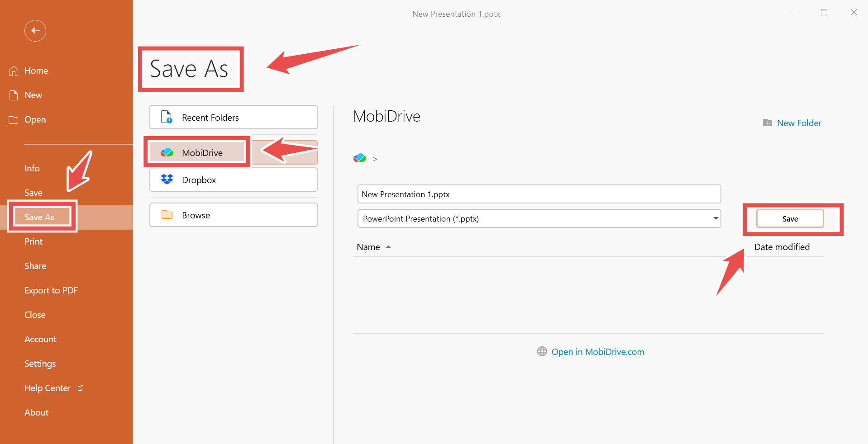Close the presentation window
868x444 pixels.
pos(854,13)
